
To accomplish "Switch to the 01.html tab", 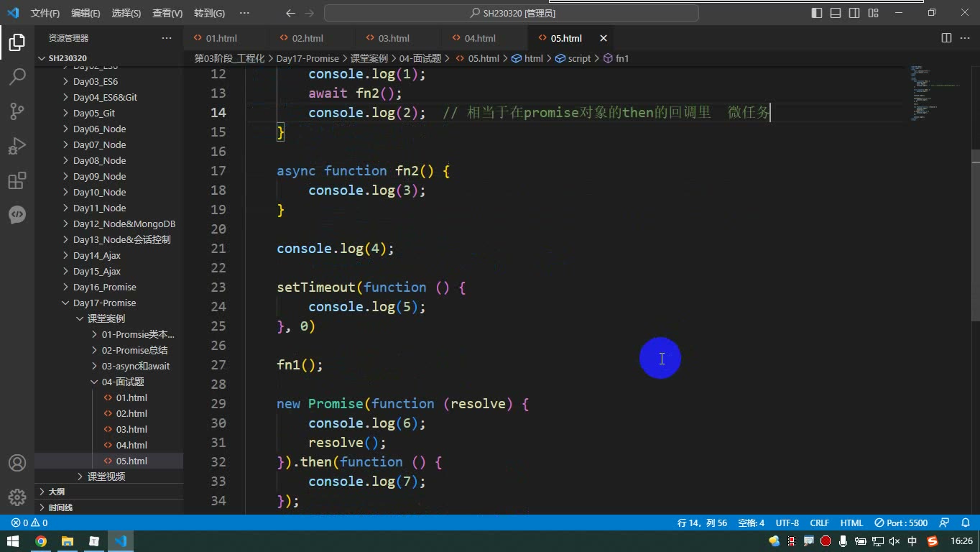I will pos(221,38).
